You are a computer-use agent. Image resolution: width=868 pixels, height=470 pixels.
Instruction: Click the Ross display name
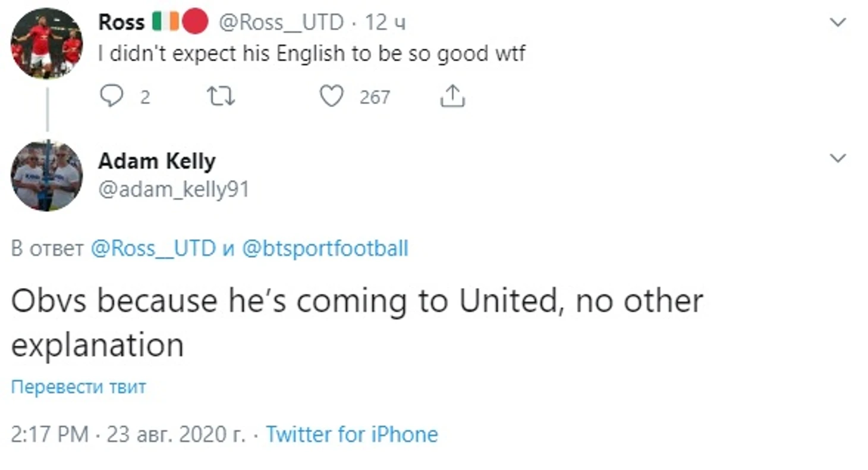point(121,23)
